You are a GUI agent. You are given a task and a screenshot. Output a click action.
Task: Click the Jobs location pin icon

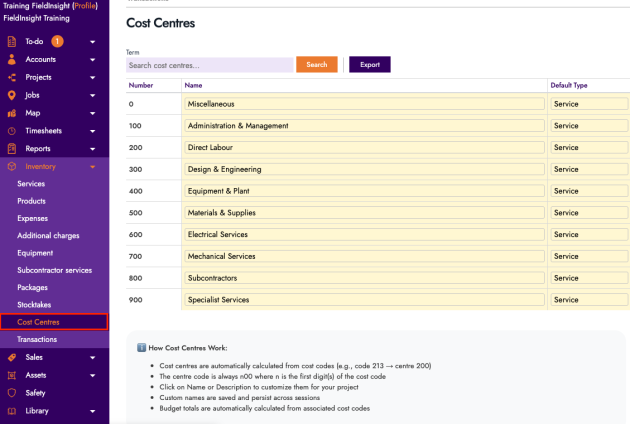pyautogui.click(x=12, y=95)
